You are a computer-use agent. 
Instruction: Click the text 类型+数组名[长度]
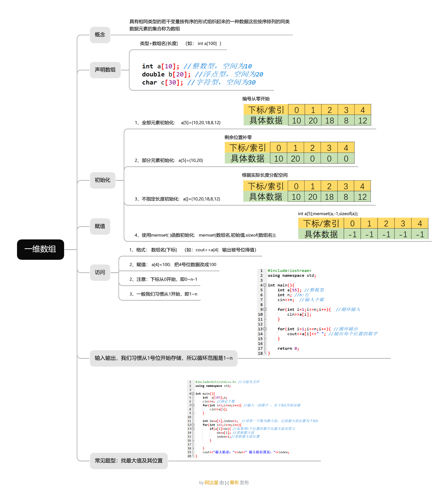159,44
